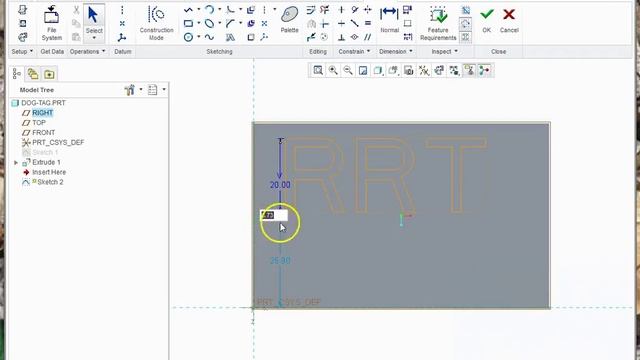The height and width of the screenshot is (360, 640).
Task: Click Zoom In in the graphics toolbar
Action: [x=333, y=70]
